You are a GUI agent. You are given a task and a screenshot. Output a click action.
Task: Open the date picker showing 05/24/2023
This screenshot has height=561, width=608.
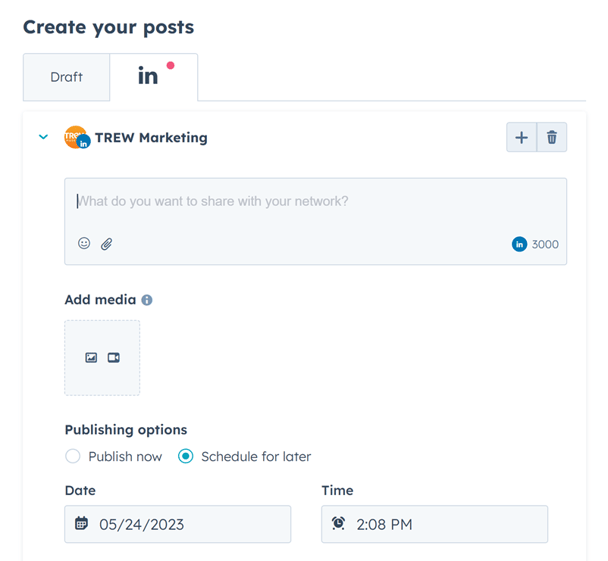[178, 524]
